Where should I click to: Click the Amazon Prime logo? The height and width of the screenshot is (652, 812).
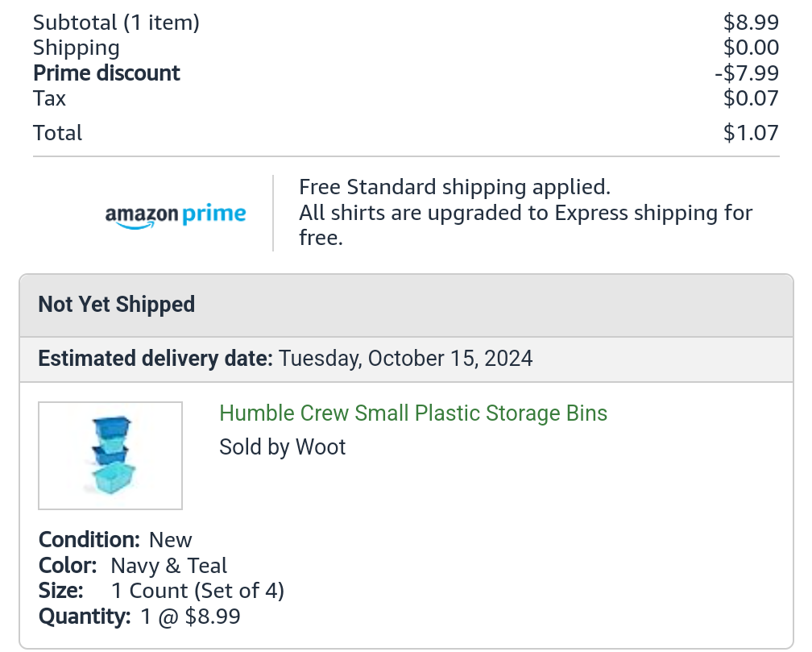pos(176,215)
